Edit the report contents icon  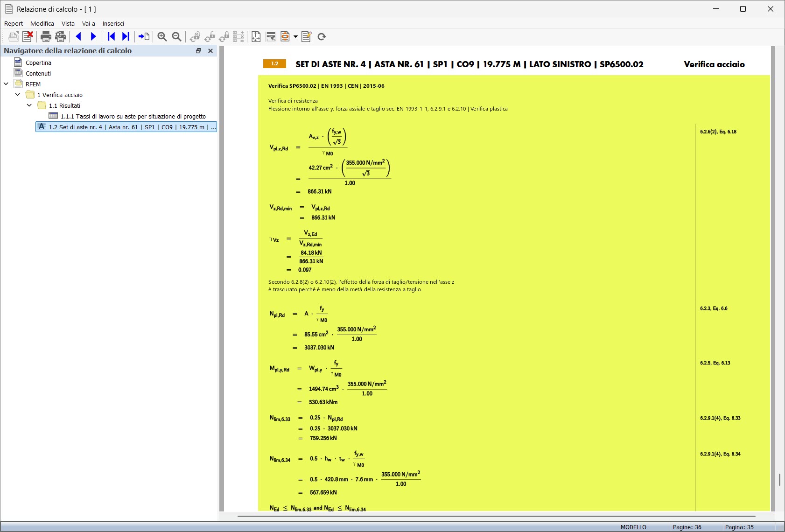point(307,36)
